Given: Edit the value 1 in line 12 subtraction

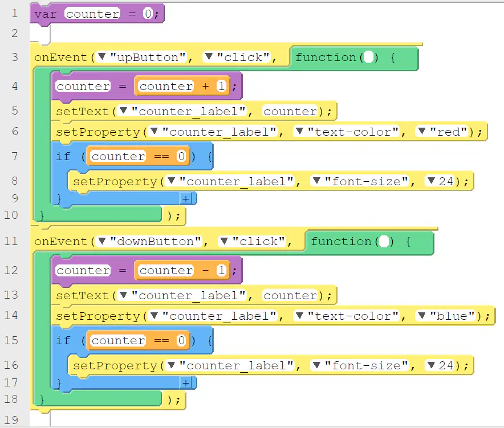Looking at the screenshot, I should tap(221, 270).
